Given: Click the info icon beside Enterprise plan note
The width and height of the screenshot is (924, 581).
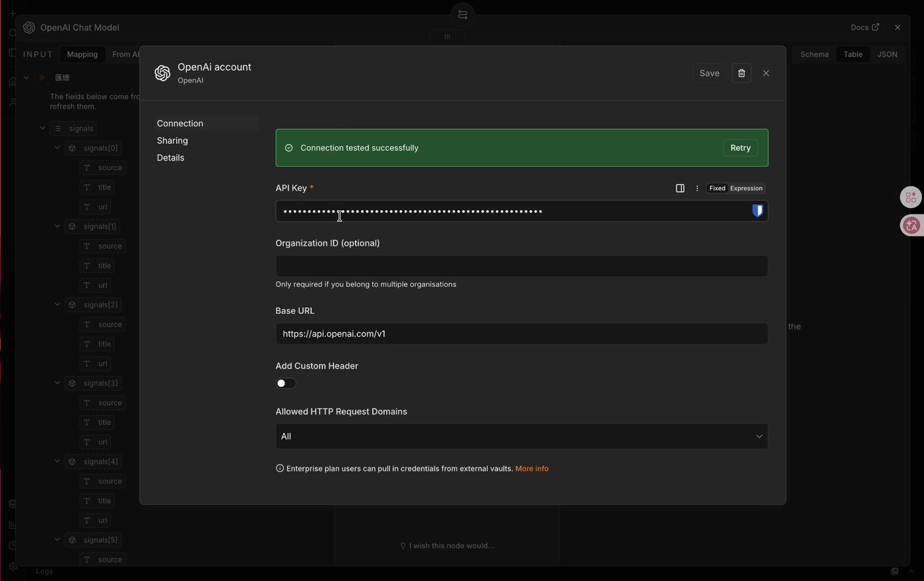Looking at the screenshot, I should (280, 468).
